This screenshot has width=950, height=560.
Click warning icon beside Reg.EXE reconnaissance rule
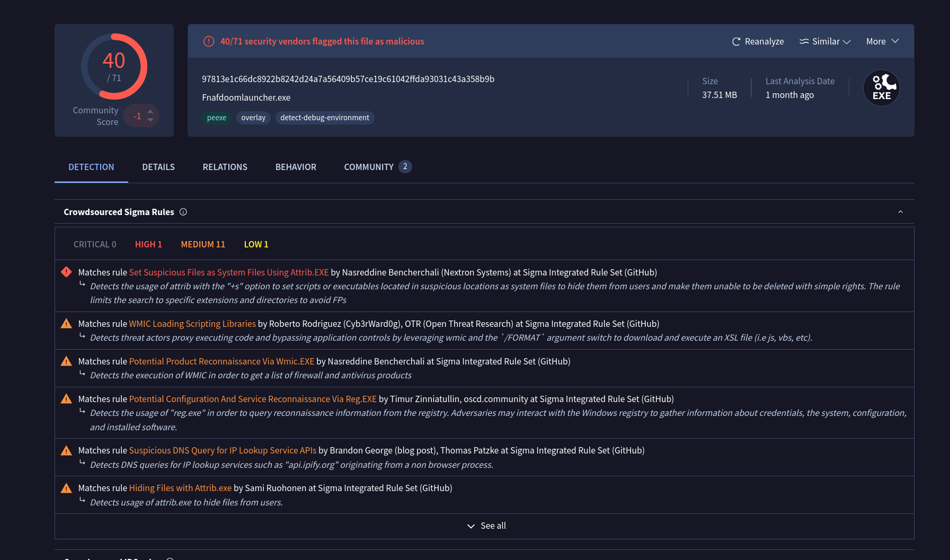66,398
